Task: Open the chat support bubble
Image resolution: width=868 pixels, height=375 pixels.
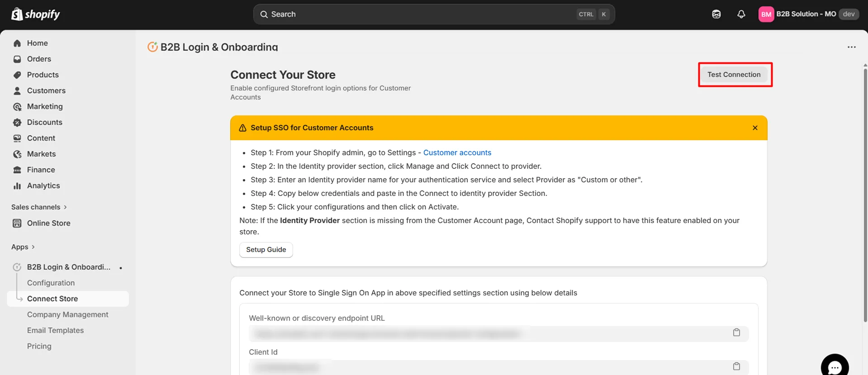Action: [x=835, y=366]
